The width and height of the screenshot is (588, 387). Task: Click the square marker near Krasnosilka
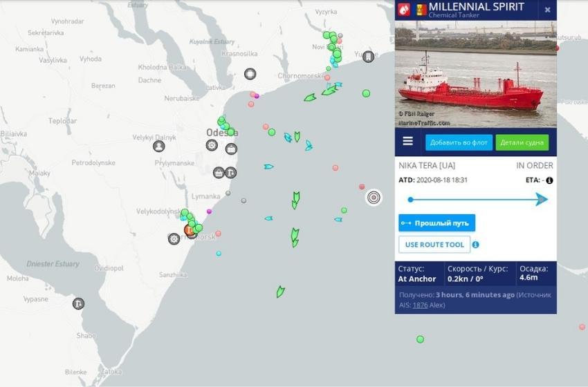(250, 74)
